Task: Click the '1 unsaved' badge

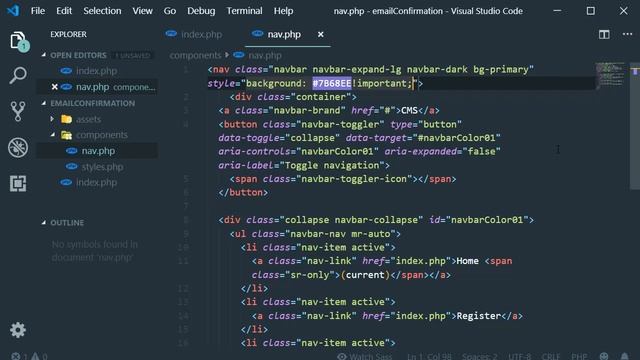Action: (133, 55)
